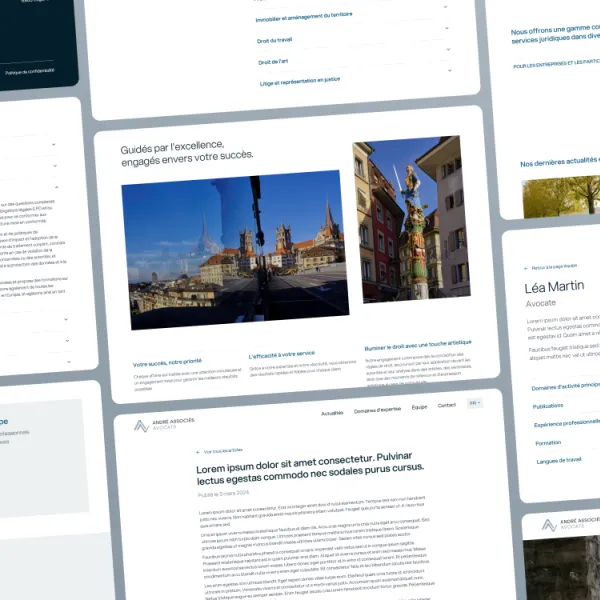Expand the Publications section
Image resolution: width=600 pixels, height=600 pixels.
[548, 406]
